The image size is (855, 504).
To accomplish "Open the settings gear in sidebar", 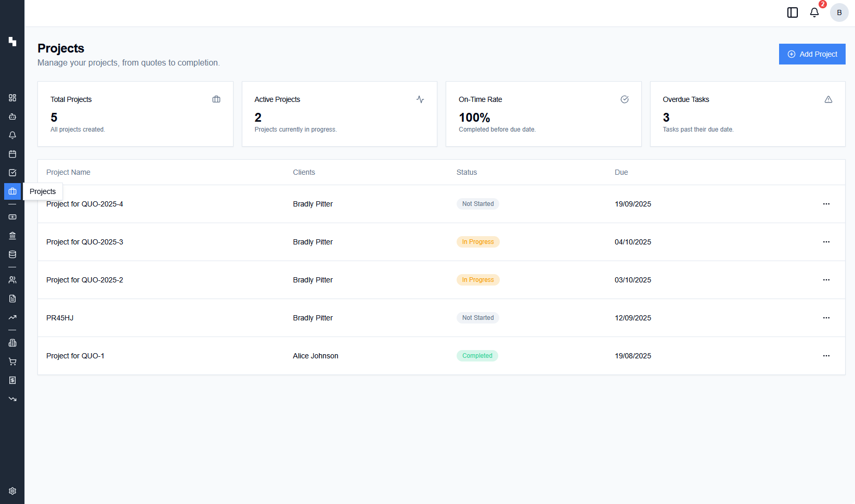I will coord(12,491).
